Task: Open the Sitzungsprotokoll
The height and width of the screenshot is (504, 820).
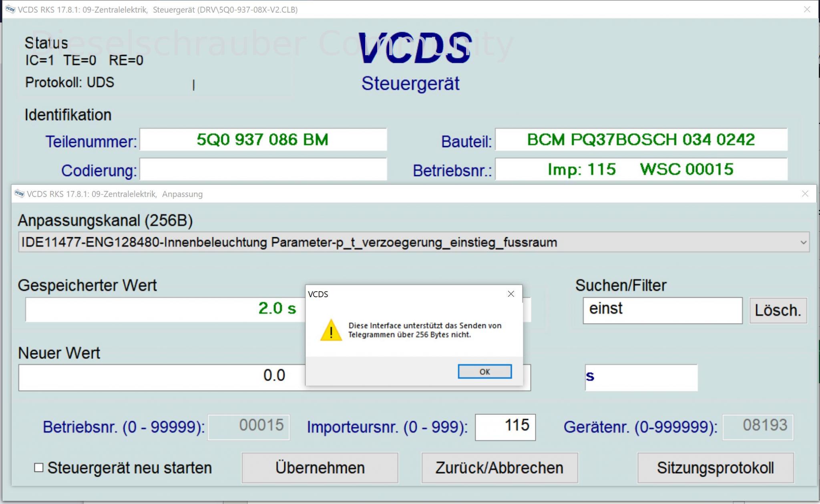Action: 715,468
